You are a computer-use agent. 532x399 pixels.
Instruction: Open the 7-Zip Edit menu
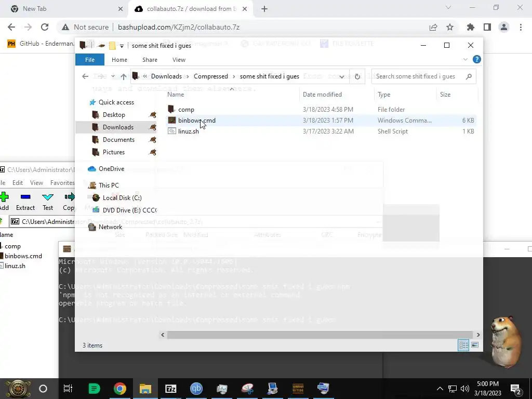18,183
